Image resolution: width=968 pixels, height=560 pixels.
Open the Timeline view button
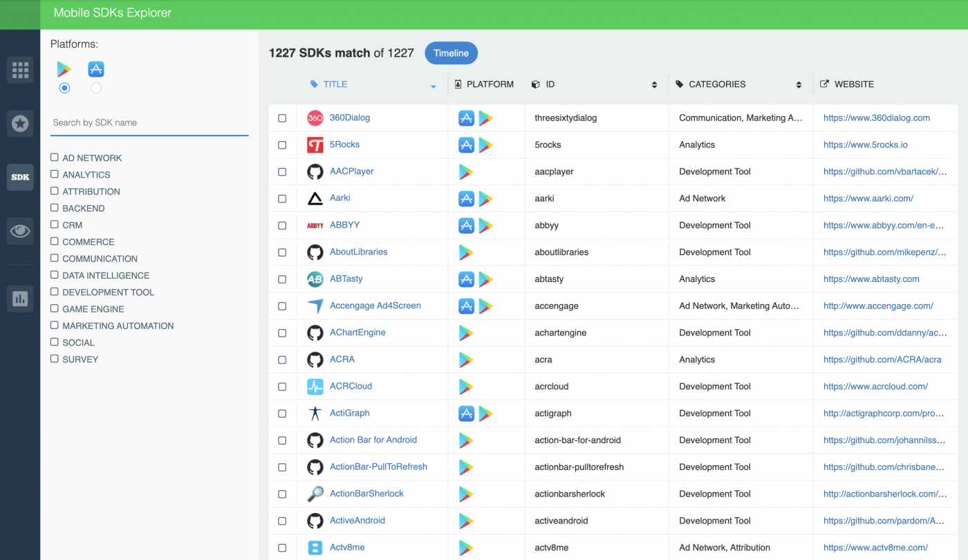451,53
